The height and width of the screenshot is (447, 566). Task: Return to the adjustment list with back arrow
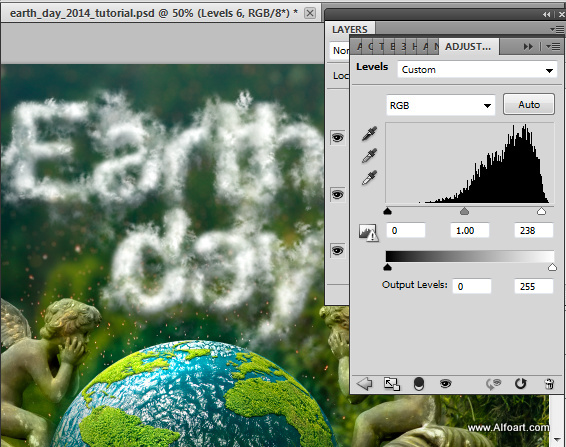pos(364,383)
